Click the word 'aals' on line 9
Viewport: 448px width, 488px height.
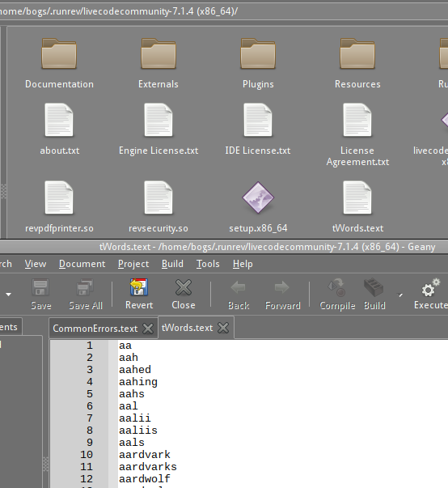click(132, 443)
